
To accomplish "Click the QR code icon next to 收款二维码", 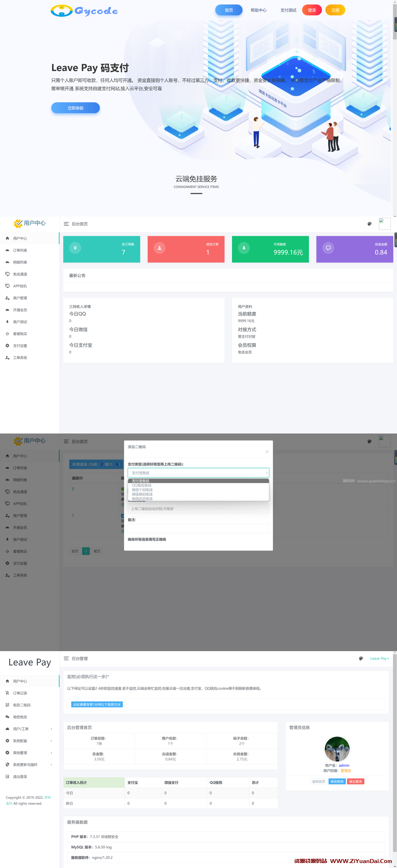I will tap(7, 705).
